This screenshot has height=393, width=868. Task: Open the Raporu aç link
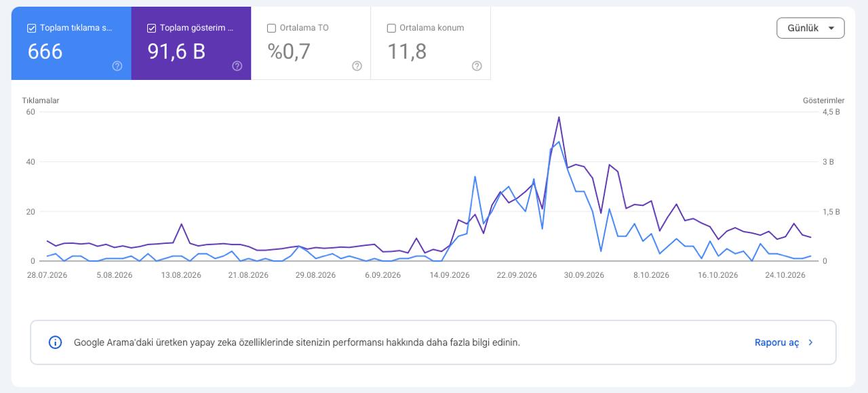tap(777, 343)
